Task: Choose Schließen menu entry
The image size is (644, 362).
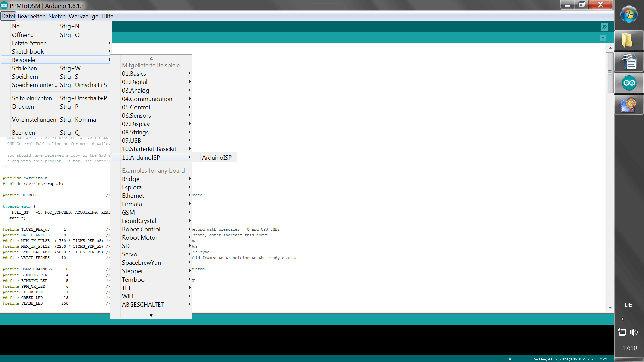Action: pos(56,68)
